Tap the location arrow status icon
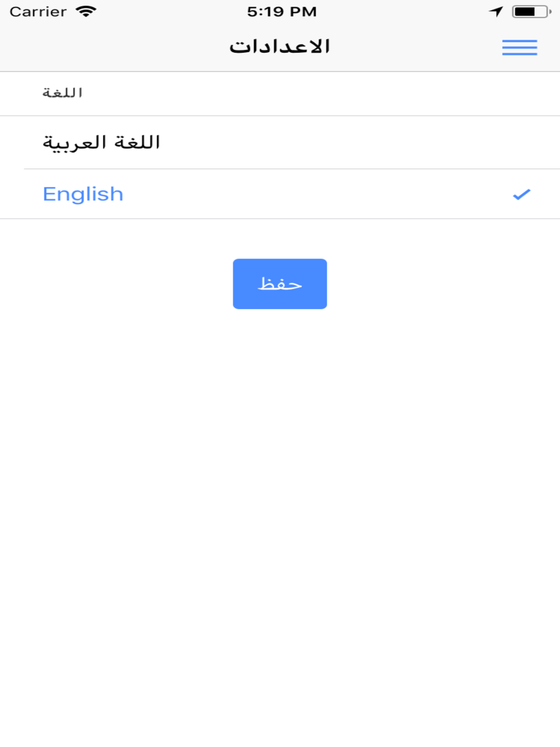 (496, 11)
